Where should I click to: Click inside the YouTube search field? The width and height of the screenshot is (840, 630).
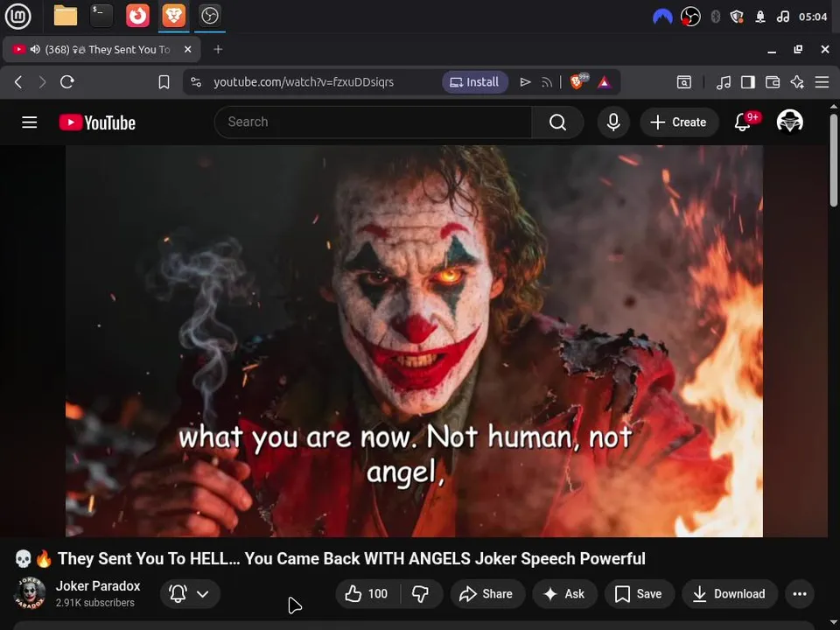click(x=374, y=122)
